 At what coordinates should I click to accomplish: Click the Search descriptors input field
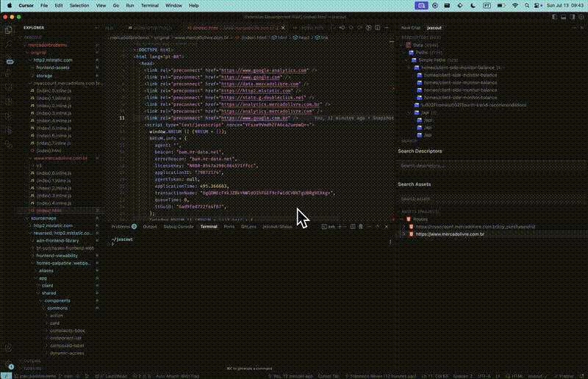[490, 166]
